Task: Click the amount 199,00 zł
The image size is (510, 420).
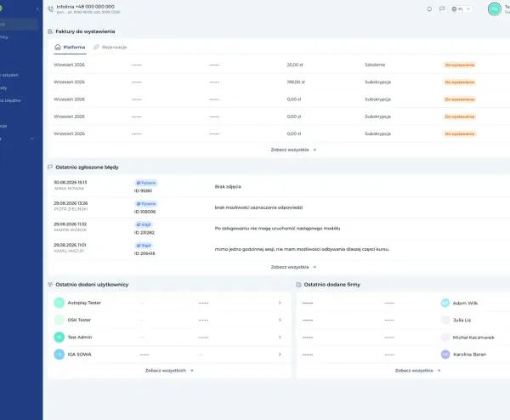Action: click(296, 82)
